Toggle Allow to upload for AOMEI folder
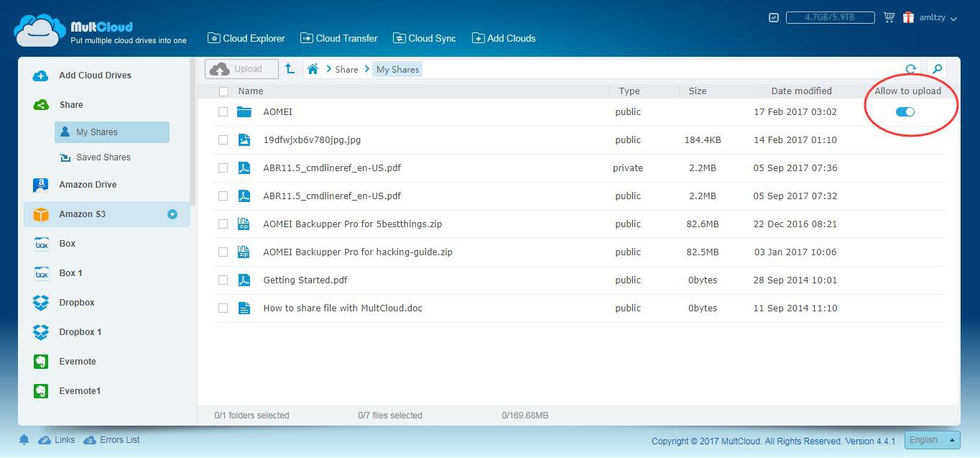Screen dimensions: 980x458 pos(905,111)
